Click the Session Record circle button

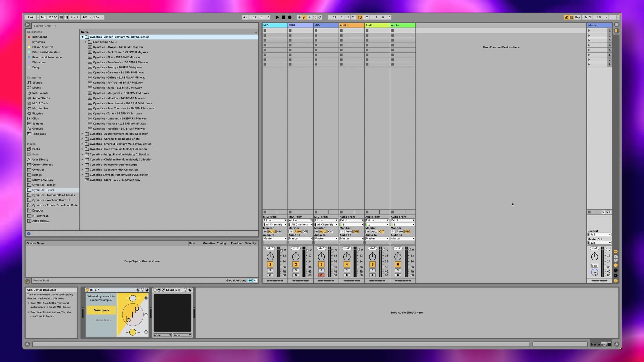(320, 17)
